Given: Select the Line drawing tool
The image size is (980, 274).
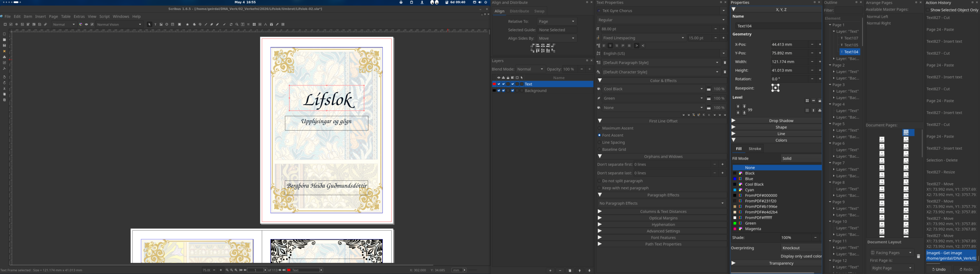Looking at the screenshot, I should (206, 24).
